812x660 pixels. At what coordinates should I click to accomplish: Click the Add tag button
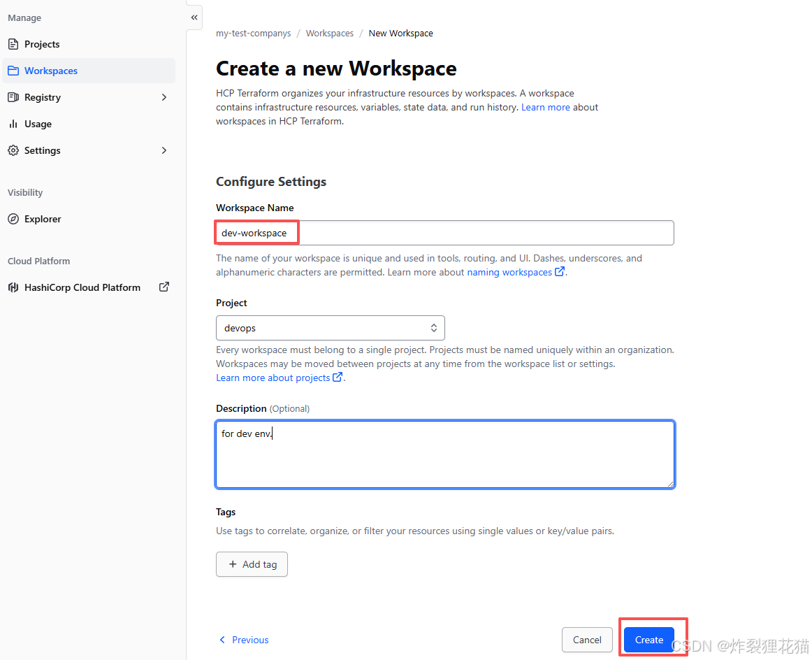(252, 564)
